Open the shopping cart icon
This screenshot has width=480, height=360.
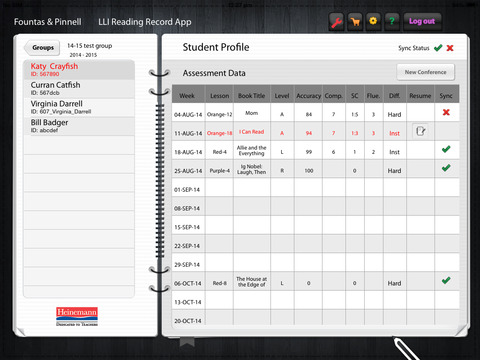pos(355,22)
